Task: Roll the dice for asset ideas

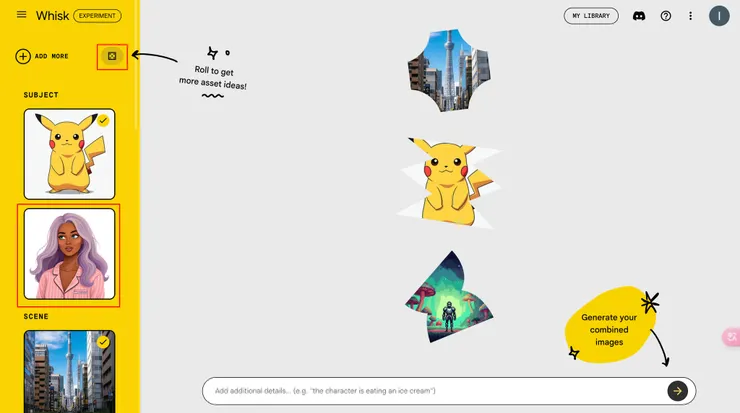Action: 112,56
